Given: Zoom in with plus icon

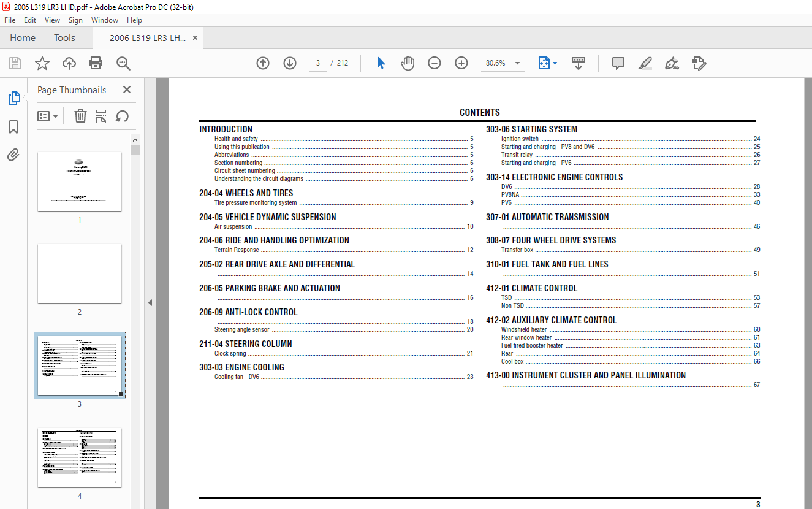Looking at the screenshot, I should 461,63.
